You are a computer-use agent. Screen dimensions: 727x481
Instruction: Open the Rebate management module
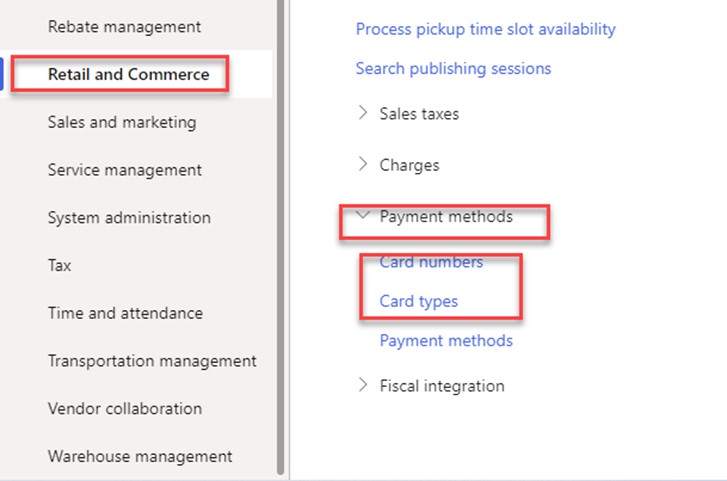coord(124,27)
